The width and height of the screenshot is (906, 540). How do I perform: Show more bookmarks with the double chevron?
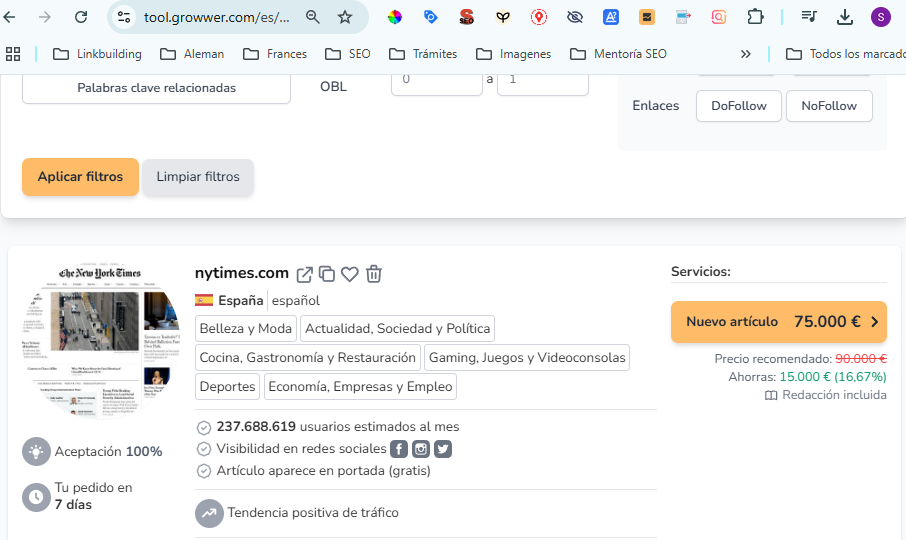point(746,54)
